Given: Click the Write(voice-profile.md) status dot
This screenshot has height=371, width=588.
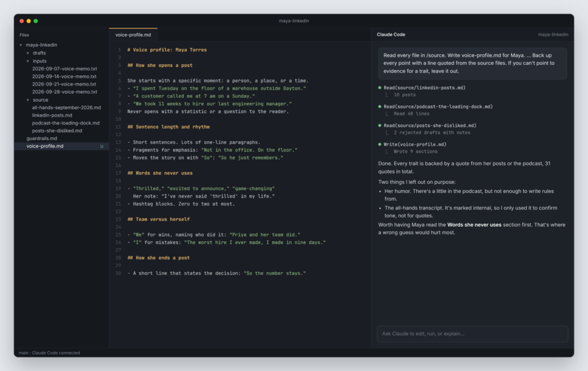Looking at the screenshot, I should tap(380, 144).
